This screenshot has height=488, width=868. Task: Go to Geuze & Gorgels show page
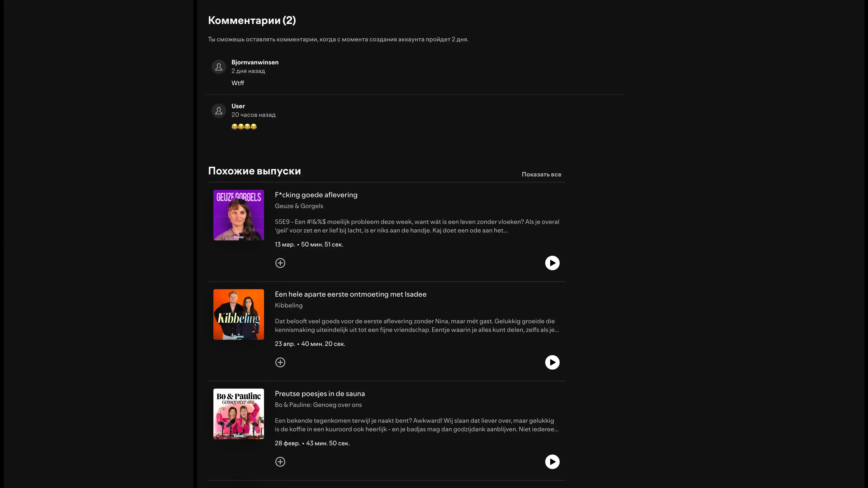pos(299,206)
